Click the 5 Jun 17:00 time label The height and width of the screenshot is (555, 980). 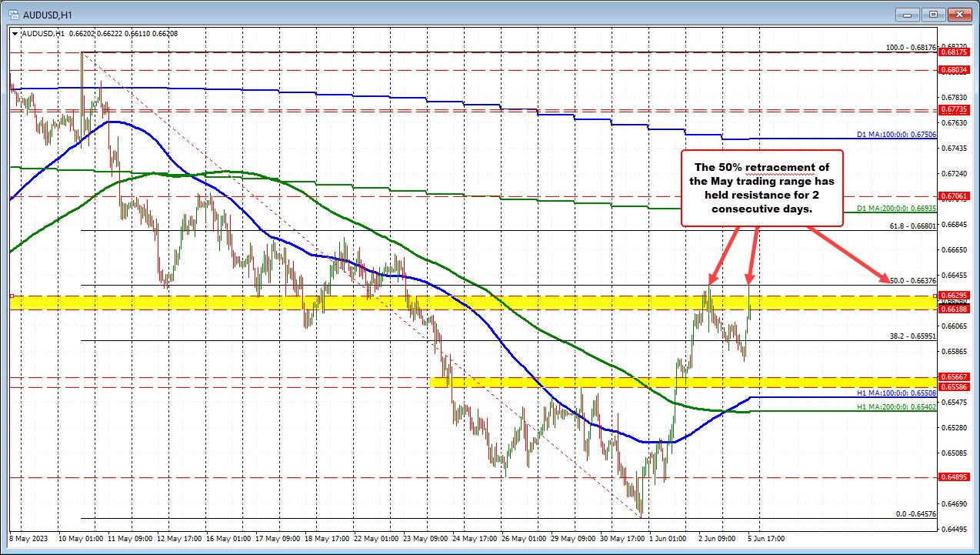coord(765,538)
